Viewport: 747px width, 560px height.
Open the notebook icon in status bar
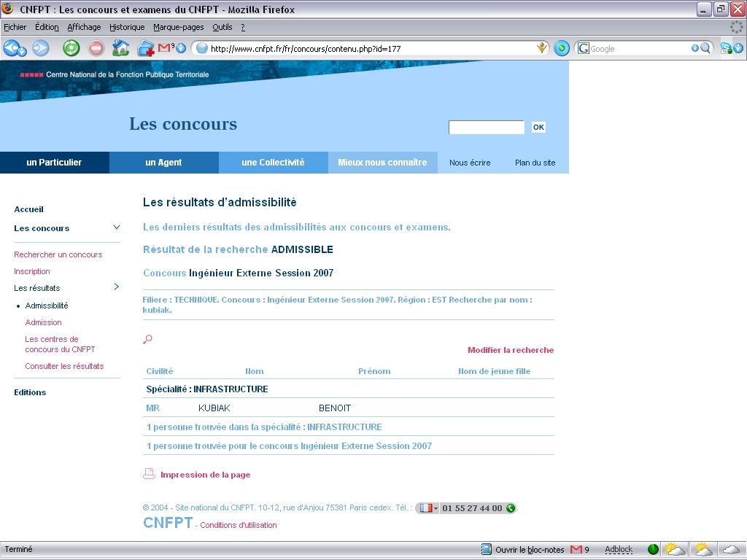click(x=487, y=549)
